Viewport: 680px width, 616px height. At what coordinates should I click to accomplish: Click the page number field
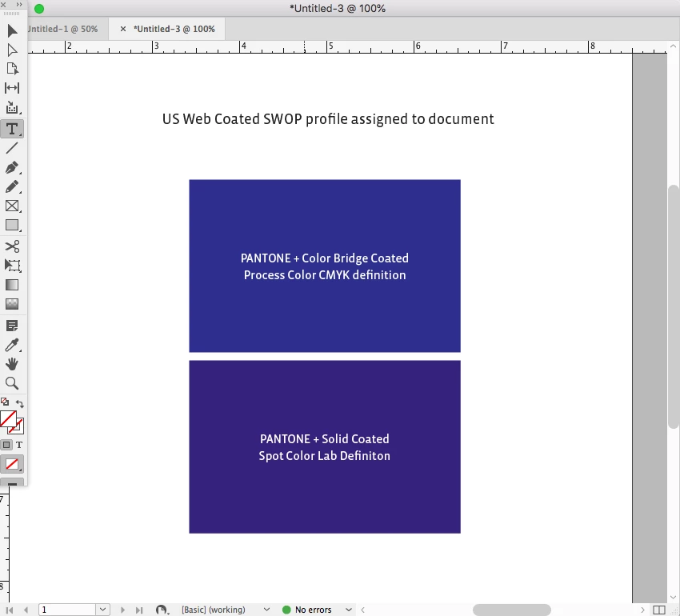67,610
